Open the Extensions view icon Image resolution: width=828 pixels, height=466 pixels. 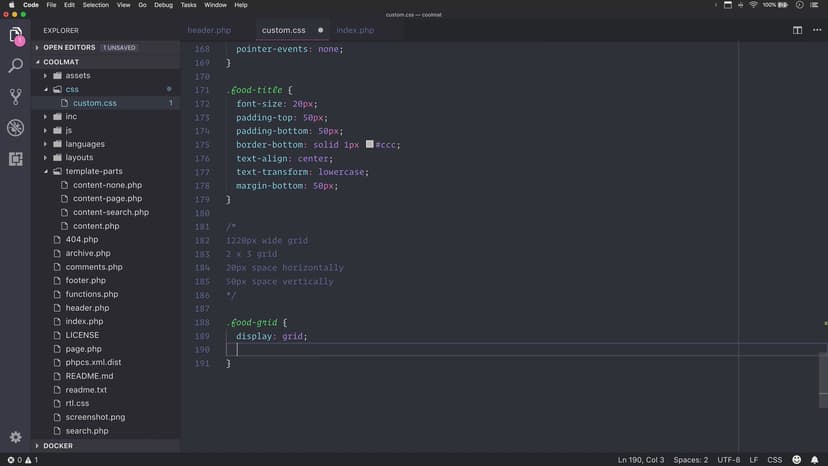[x=15, y=159]
